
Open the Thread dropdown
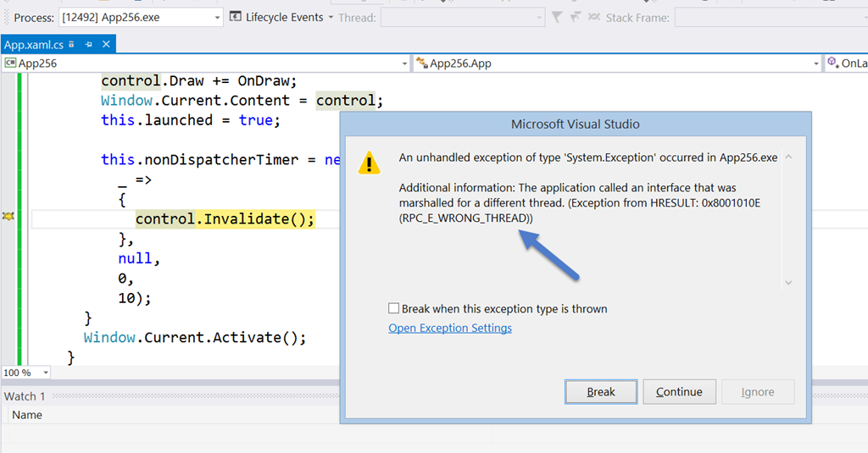pyautogui.click(x=463, y=17)
